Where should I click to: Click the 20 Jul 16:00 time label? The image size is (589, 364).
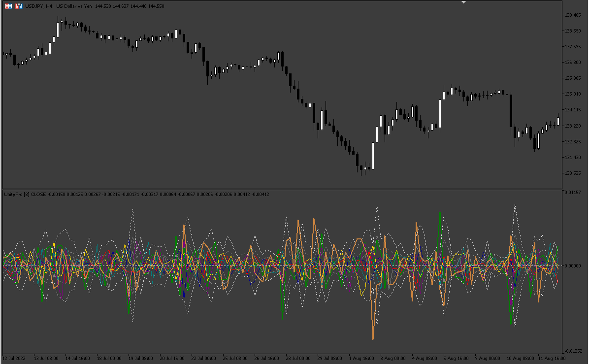click(x=172, y=359)
